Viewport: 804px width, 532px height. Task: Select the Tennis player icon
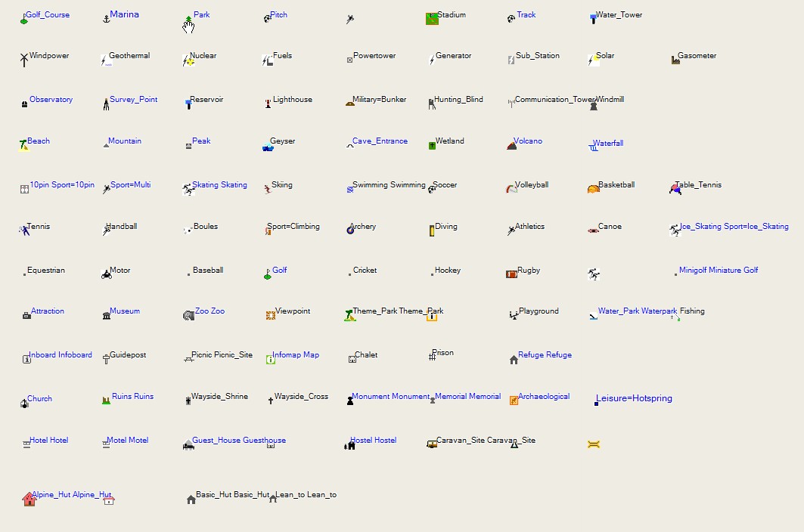pos(24,230)
